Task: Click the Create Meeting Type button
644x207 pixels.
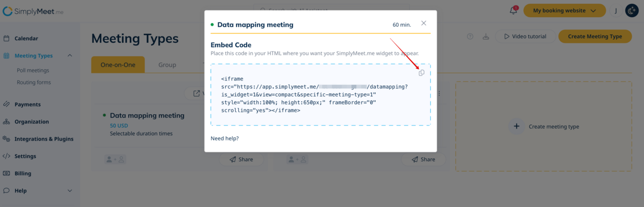Action: [x=595, y=36]
